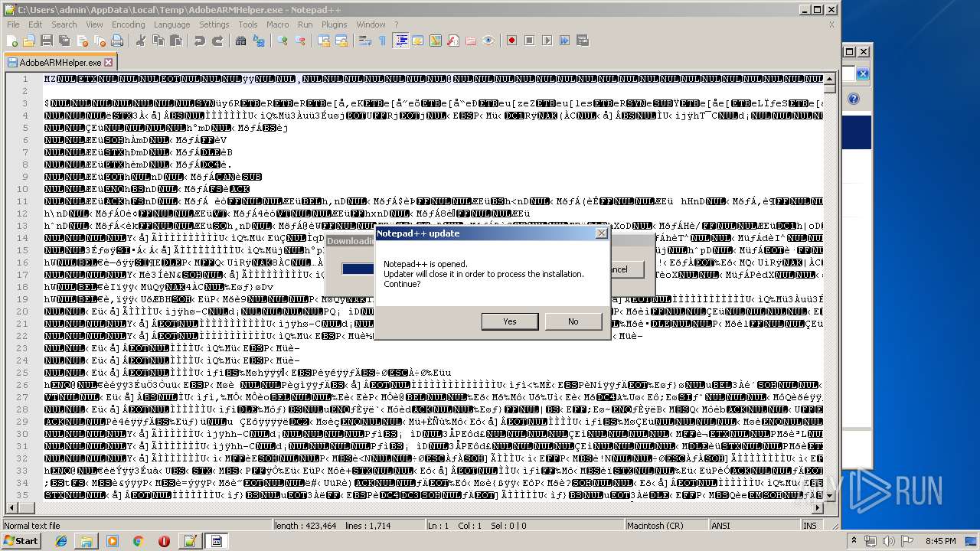Click the horizontal scrollbar right arrow

point(818,508)
